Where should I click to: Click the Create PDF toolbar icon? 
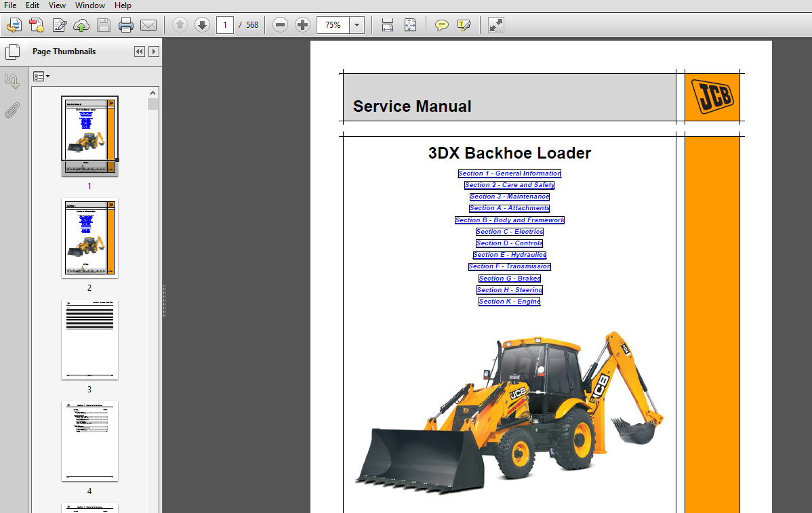point(36,25)
